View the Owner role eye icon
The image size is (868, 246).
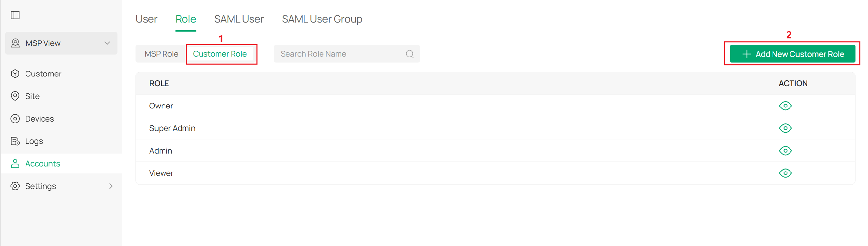point(786,106)
